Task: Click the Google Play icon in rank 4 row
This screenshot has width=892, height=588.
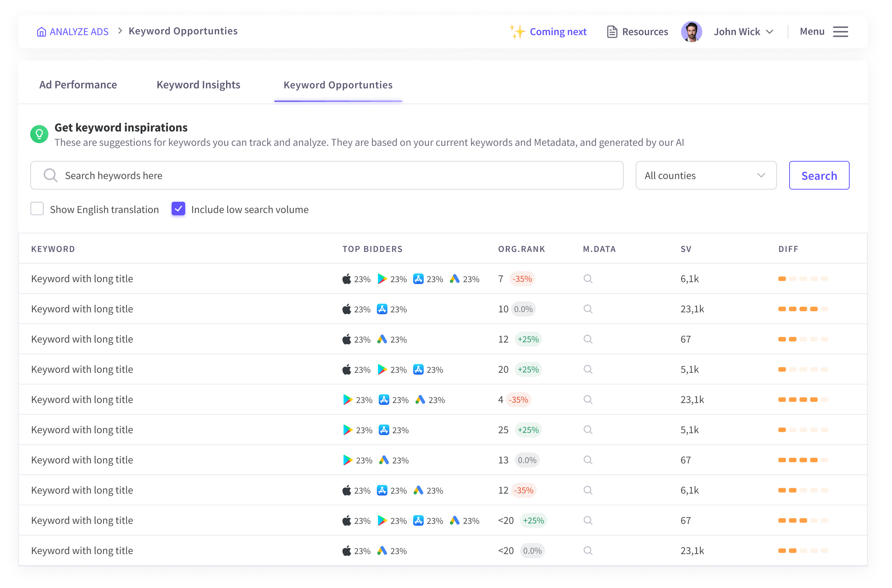Action: pos(348,400)
